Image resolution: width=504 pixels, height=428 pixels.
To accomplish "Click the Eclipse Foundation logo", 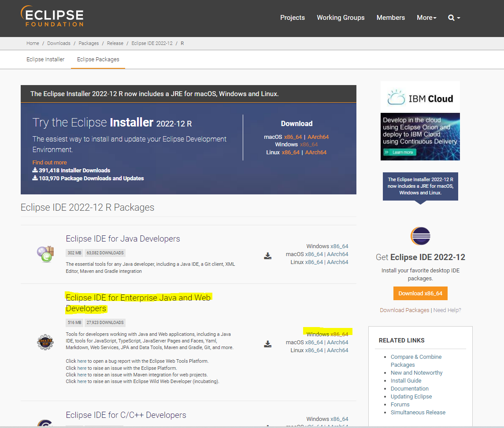I will click(x=52, y=16).
